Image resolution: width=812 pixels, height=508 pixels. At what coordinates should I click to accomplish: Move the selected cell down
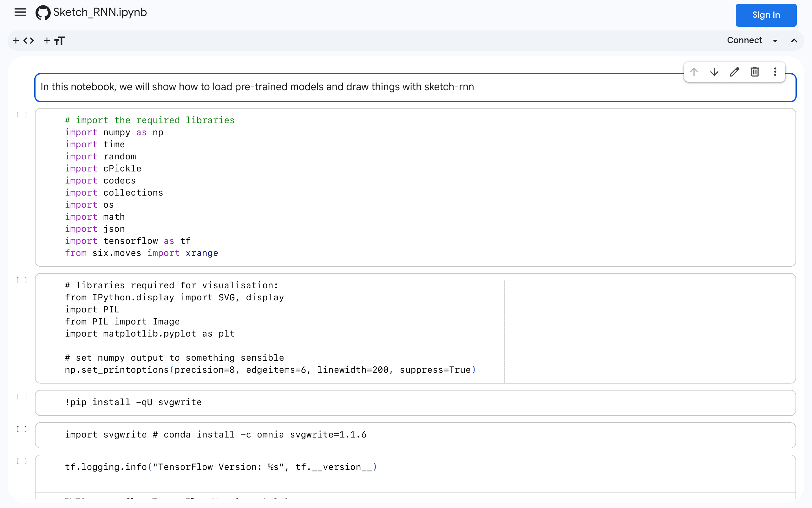[x=714, y=71]
